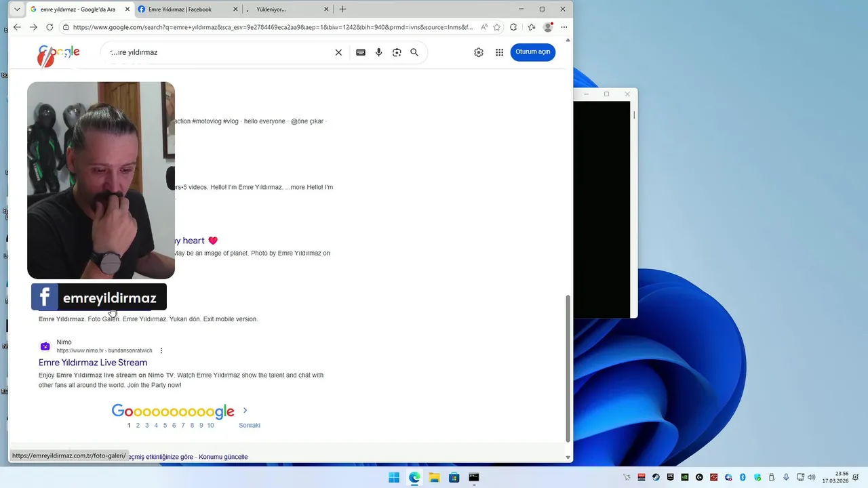Open the volume speaker tray icon

click(x=812, y=477)
